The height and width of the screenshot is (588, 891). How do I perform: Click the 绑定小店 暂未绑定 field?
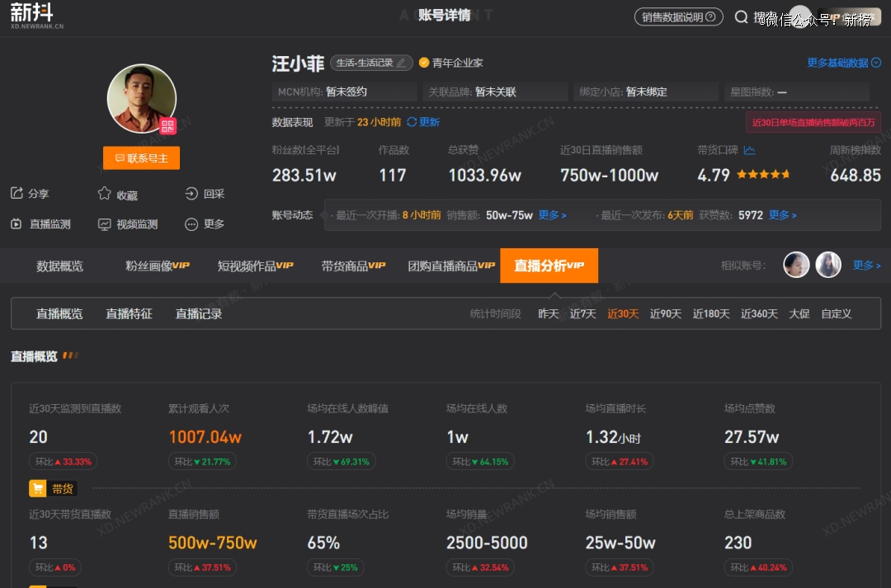click(x=646, y=92)
